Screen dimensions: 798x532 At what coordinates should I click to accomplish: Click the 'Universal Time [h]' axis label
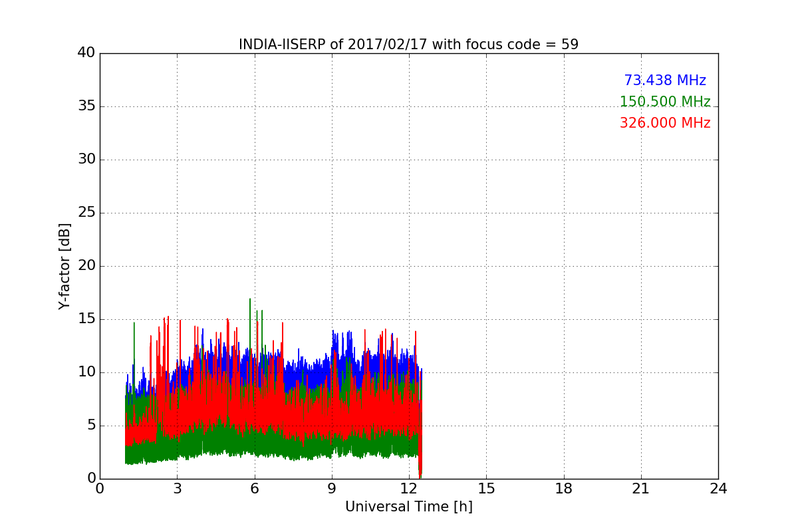point(409,507)
